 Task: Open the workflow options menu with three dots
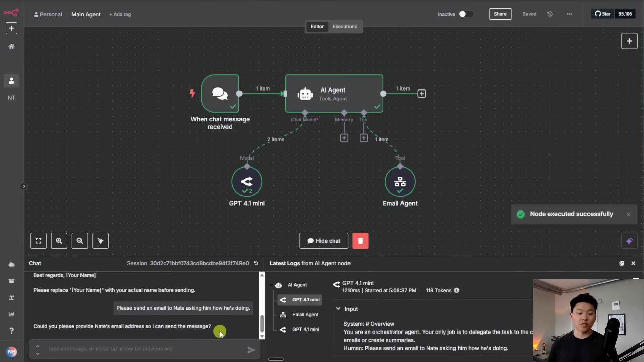(569, 14)
